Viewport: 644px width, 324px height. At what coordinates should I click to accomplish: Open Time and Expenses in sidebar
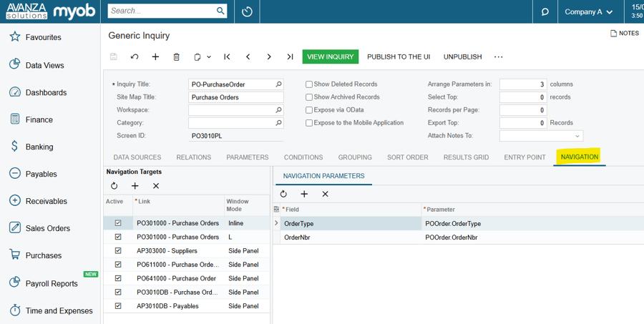pos(59,310)
